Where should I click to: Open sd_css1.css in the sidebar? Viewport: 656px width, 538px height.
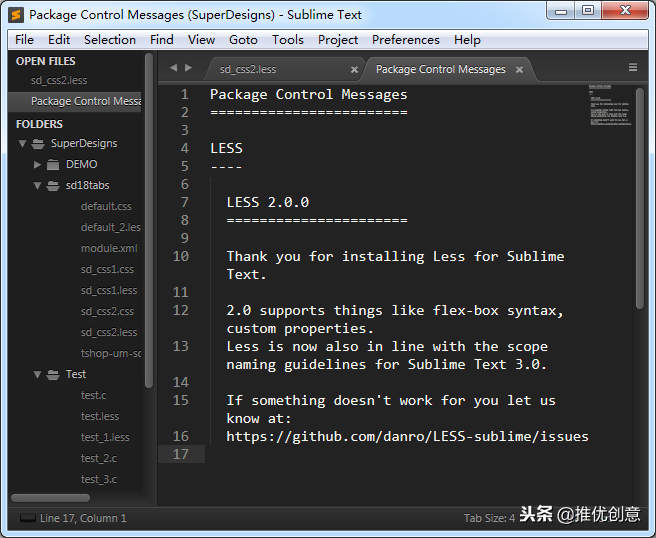107,269
